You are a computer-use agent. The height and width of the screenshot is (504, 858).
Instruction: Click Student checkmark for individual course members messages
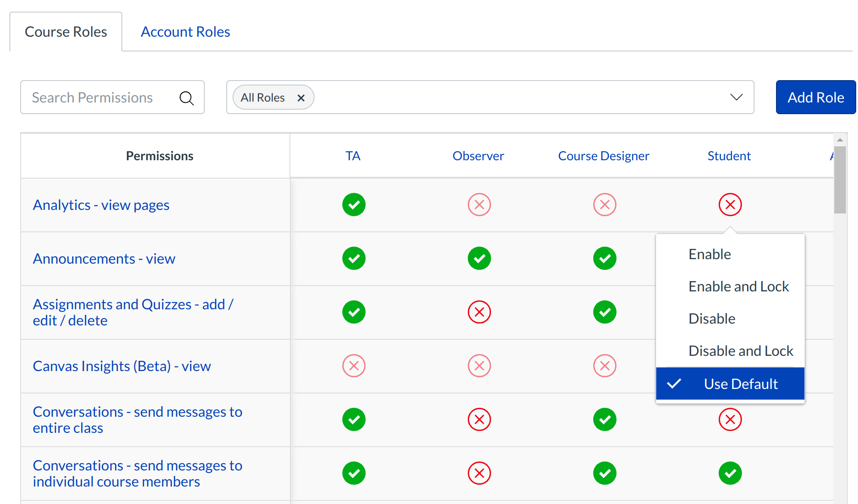pyautogui.click(x=730, y=473)
